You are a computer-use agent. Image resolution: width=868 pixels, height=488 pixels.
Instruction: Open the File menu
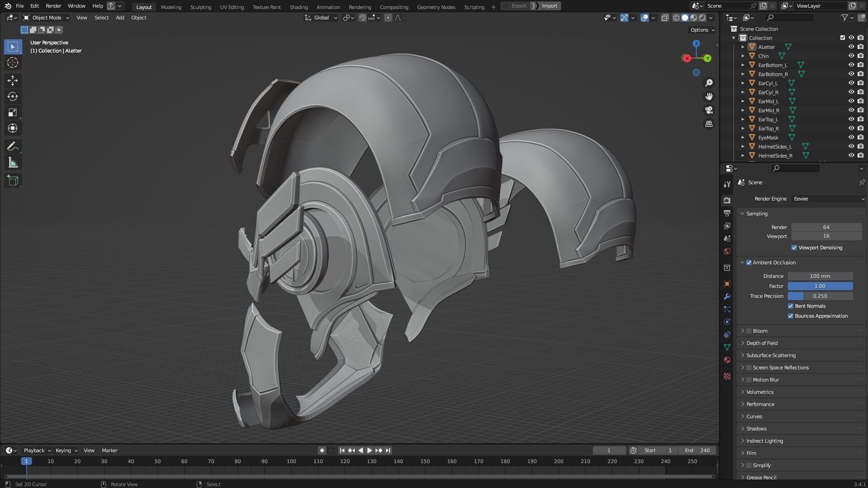(x=19, y=6)
